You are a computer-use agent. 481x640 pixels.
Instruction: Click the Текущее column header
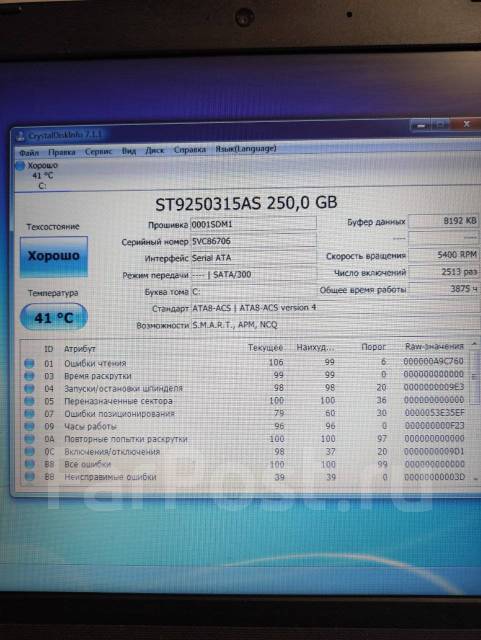pyautogui.click(x=265, y=348)
